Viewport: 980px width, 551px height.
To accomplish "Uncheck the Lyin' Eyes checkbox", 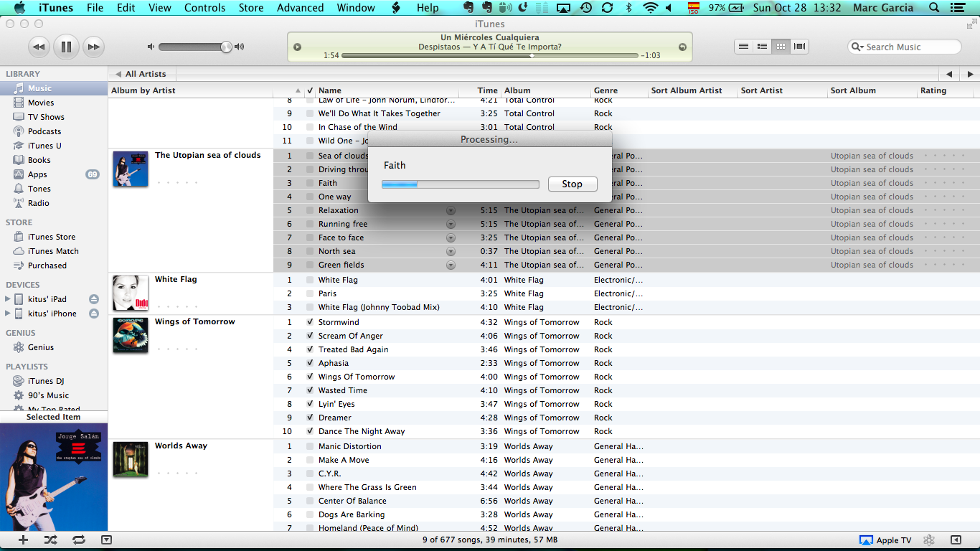I will (310, 404).
